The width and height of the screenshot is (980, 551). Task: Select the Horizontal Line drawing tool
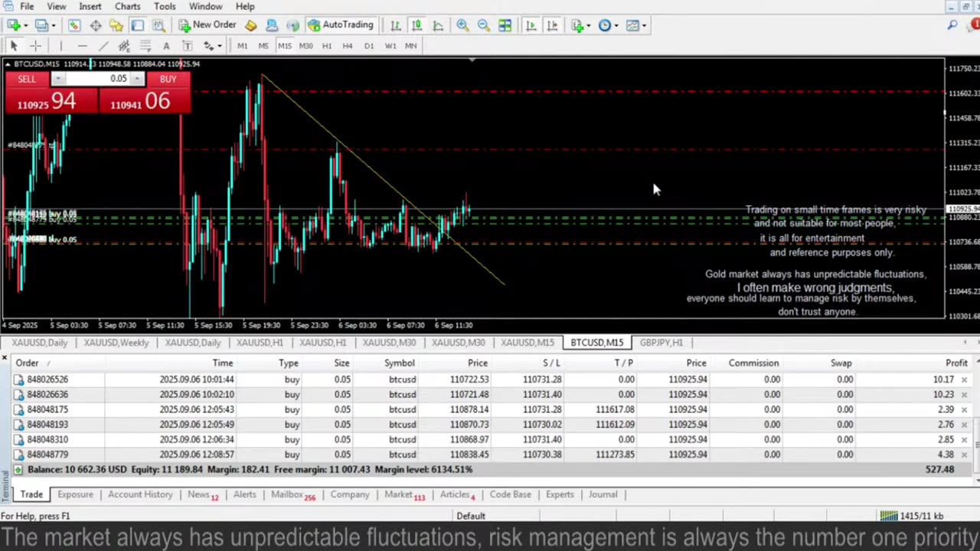(82, 46)
